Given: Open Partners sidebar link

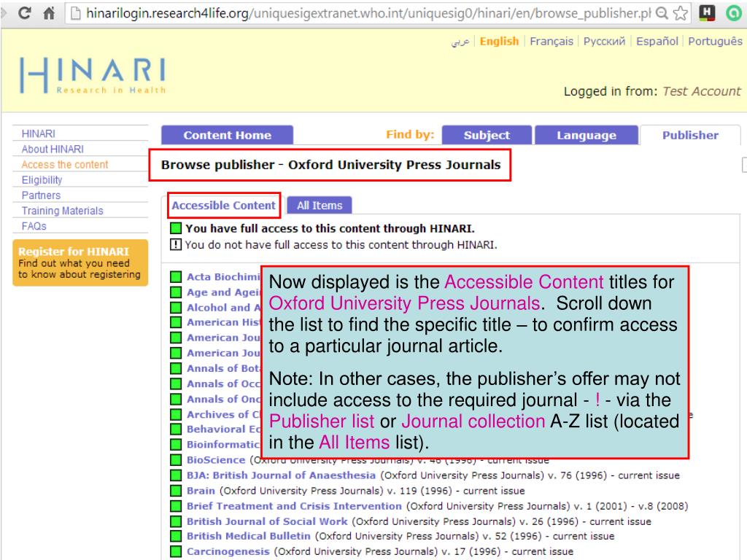Looking at the screenshot, I should [x=41, y=195].
